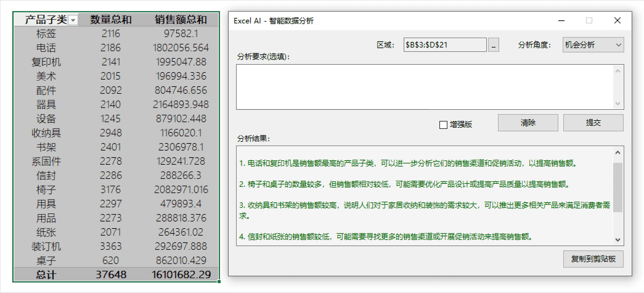The image size is (644, 293).
Task: Select the 器具 row label cell
Action: [x=46, y=104]
